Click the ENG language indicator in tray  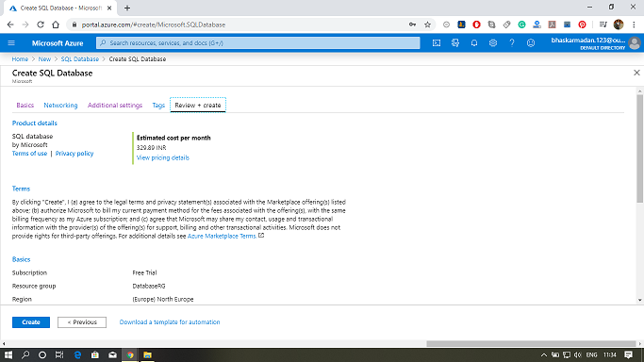pyautogui.click(x=591, y=355)
